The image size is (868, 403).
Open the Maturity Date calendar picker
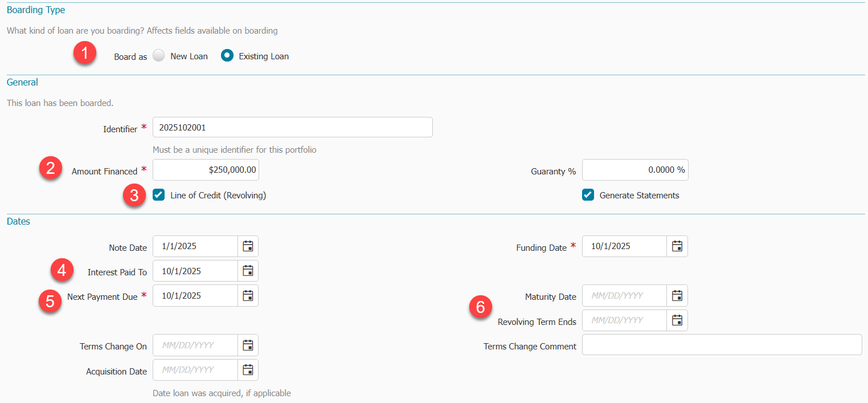[x=677, y=295]
